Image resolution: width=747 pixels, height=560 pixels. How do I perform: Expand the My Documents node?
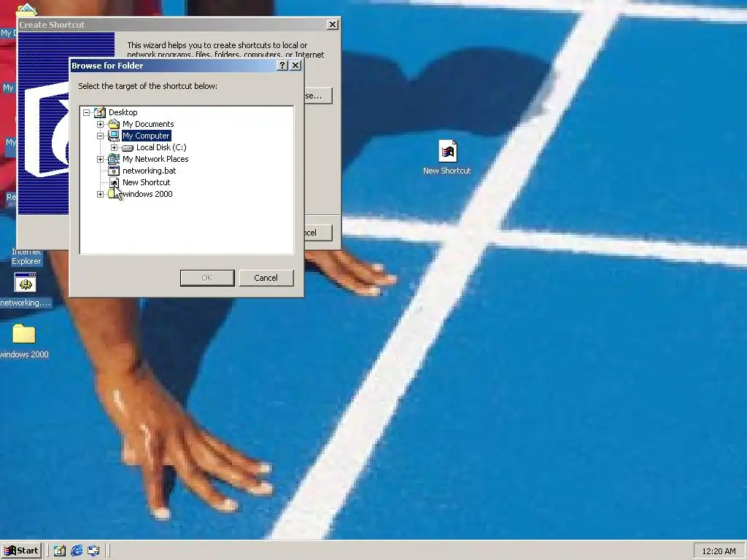tap(100, 124)
